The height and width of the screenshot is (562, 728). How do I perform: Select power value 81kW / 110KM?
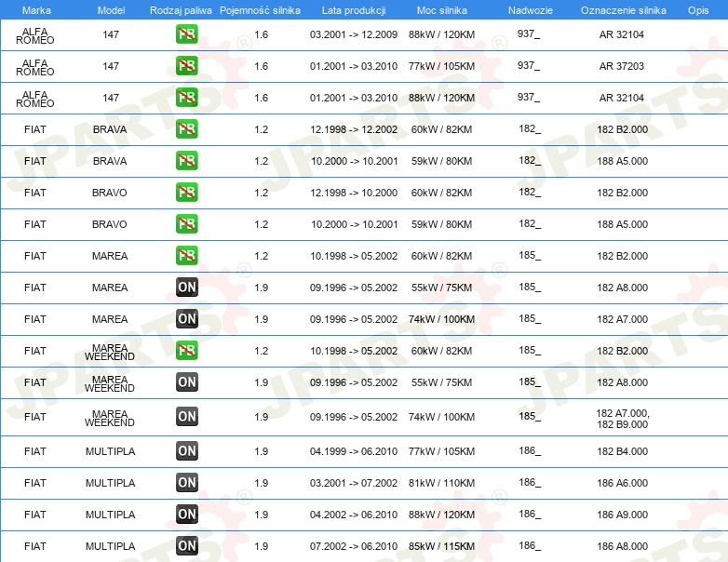(441, 483)
